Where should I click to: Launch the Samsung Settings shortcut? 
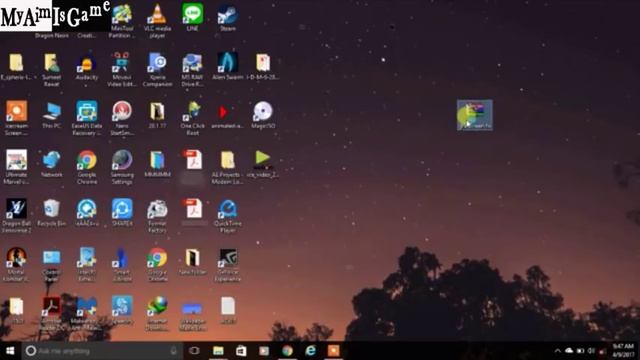click(x=122, y=167)
